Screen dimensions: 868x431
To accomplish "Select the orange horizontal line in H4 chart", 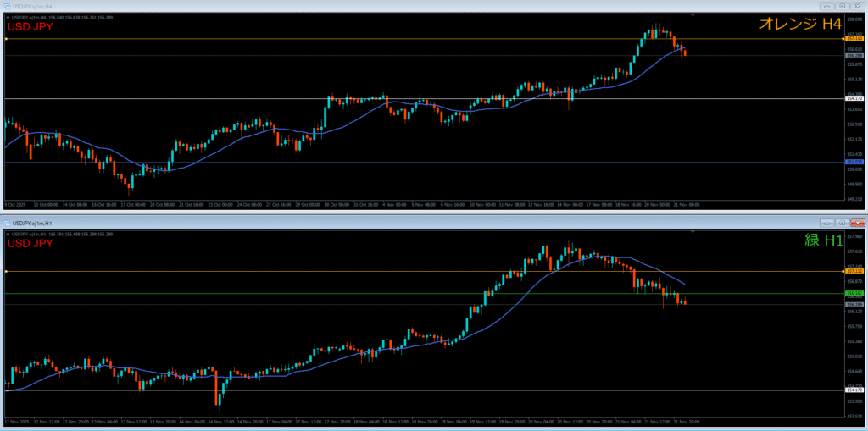I will [x=339, y=39].
